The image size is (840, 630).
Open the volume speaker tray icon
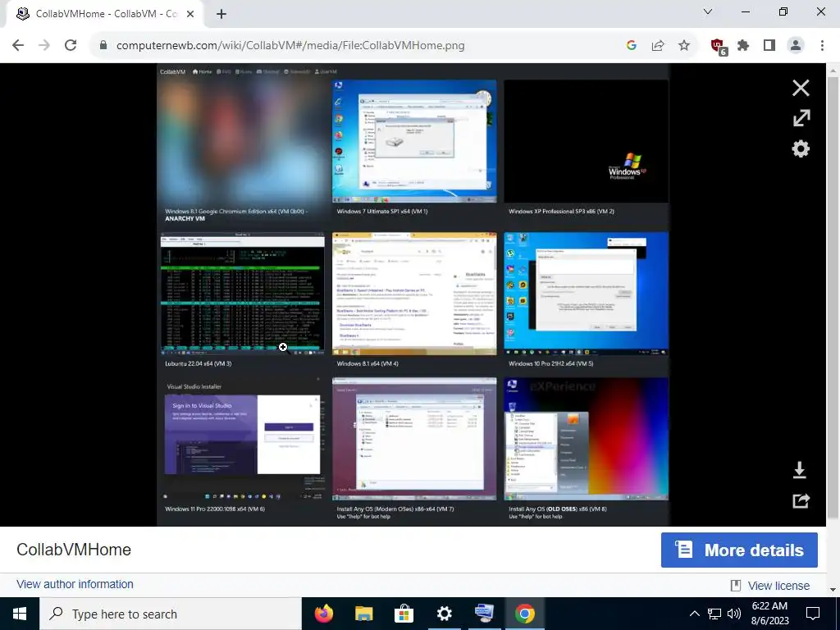coord(734,614)
